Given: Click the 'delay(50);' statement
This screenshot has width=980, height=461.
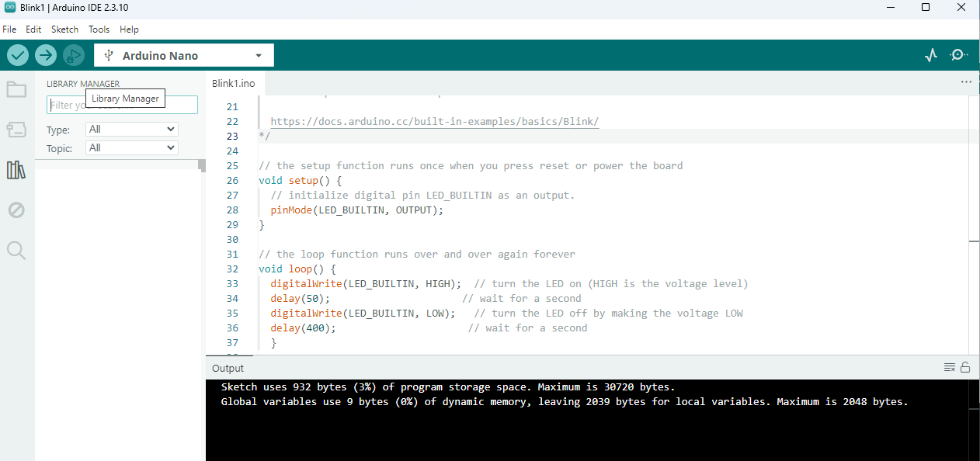Looking at the screenshot, I should point(301,299).
